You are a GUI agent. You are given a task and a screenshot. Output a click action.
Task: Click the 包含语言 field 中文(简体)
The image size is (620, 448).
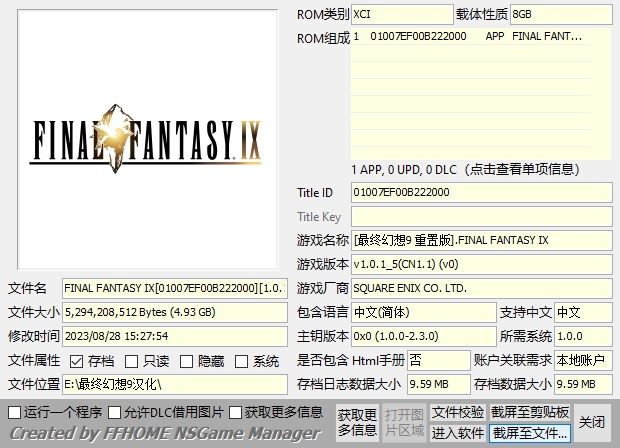pyautogui.click(x=424, y=312)
